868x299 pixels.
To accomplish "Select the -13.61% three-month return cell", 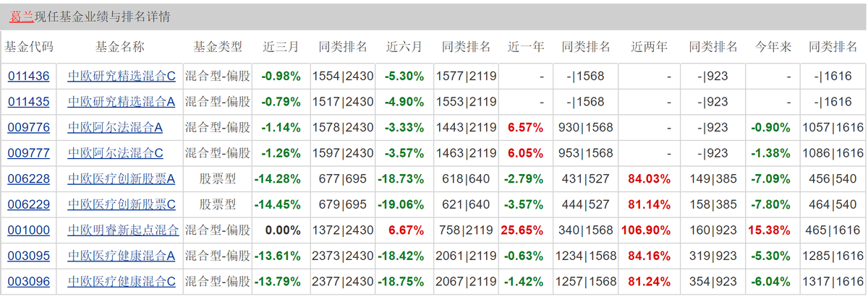I will 281,256.
